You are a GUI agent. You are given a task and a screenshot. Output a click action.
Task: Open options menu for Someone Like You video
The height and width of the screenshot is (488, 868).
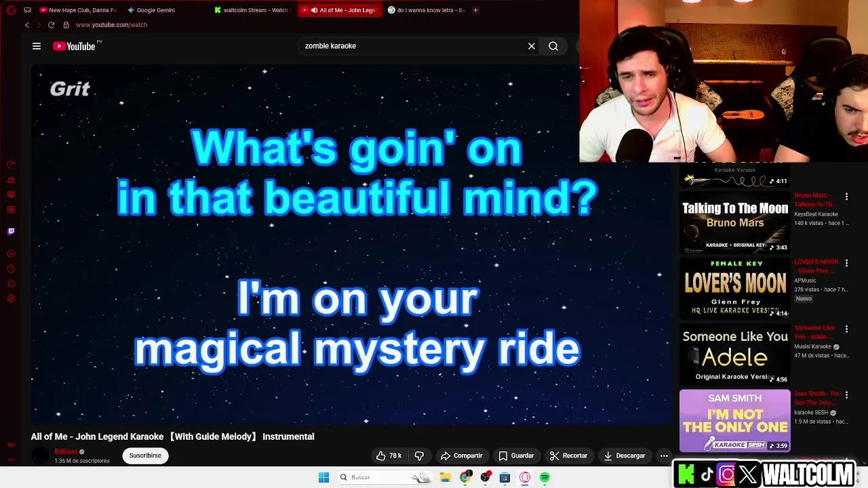[846, 329]
